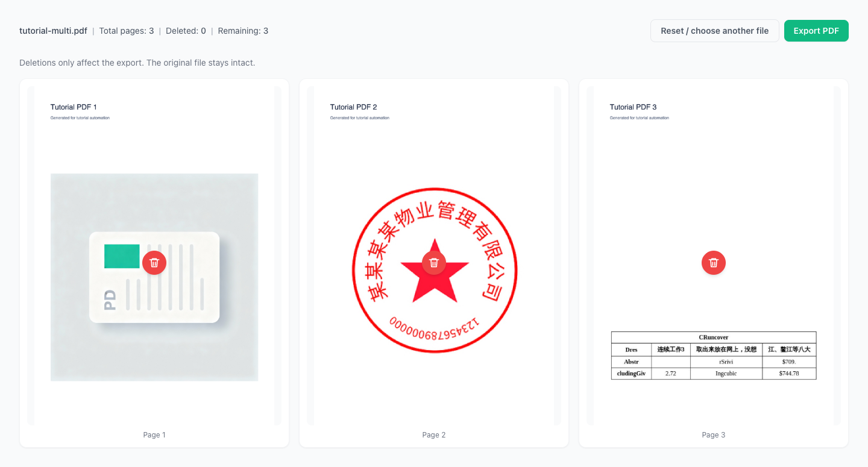The height and width of the screenshot is (467, 868).
Task: Click the trash can glyph inside Page 1's red circle
Action: (154, 262)
